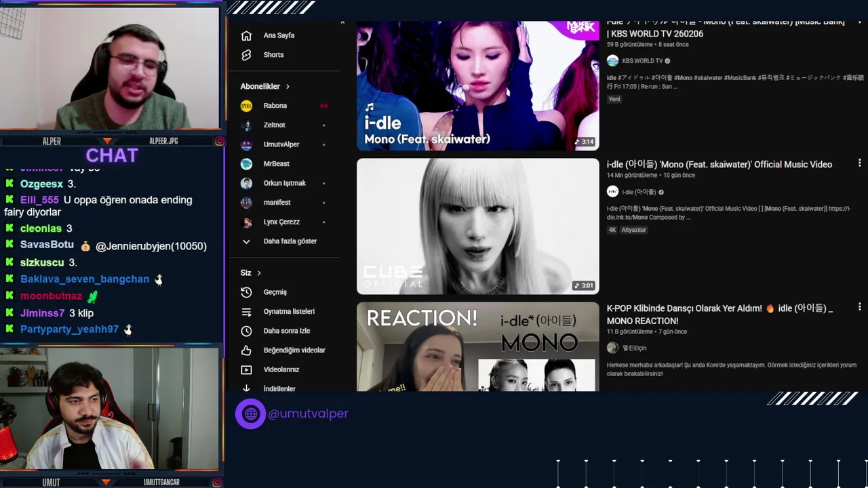Open manifest channel avatar
Image resolution: width=868 pixels, height=488 pixels.
point(246,203)
